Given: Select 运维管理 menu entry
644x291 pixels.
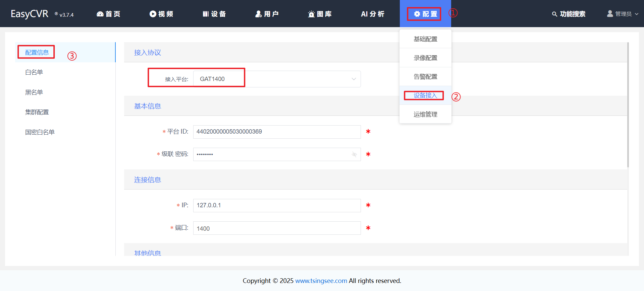Looking at the screenshot, I should click(425, 115).
